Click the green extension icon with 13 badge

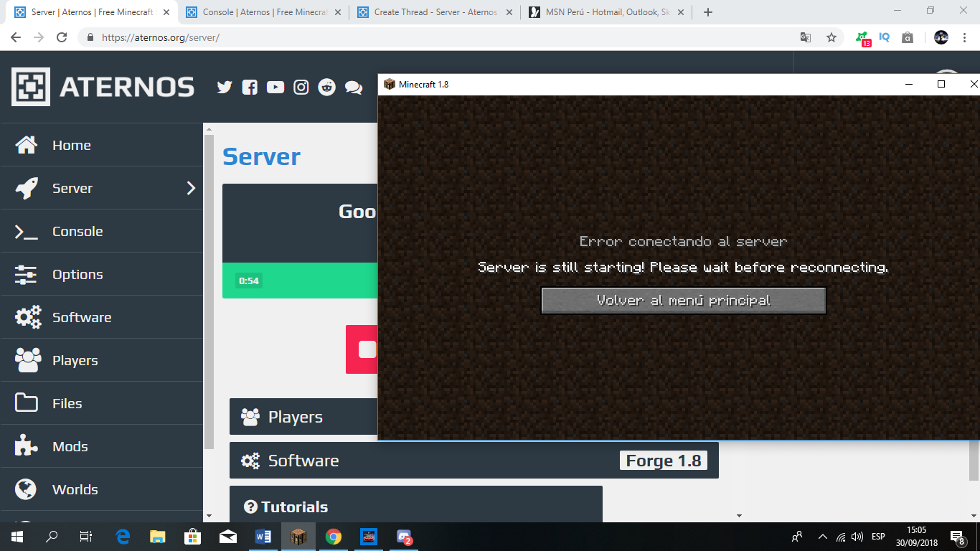click(863, 38)
